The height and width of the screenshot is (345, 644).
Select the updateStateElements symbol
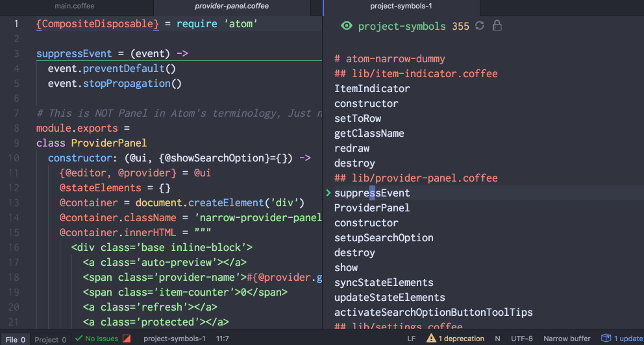click(390, 298)
